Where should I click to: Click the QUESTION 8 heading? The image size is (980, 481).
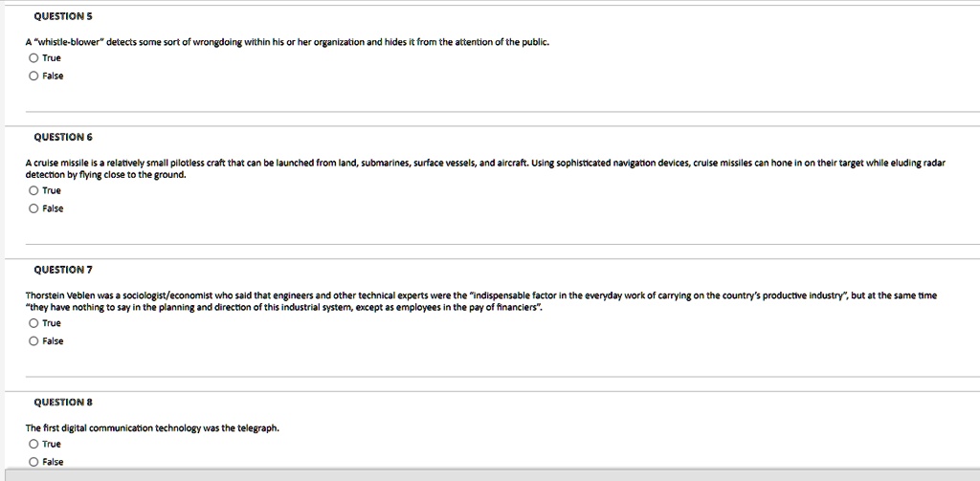pyautogui.click(x=63, y=403)
